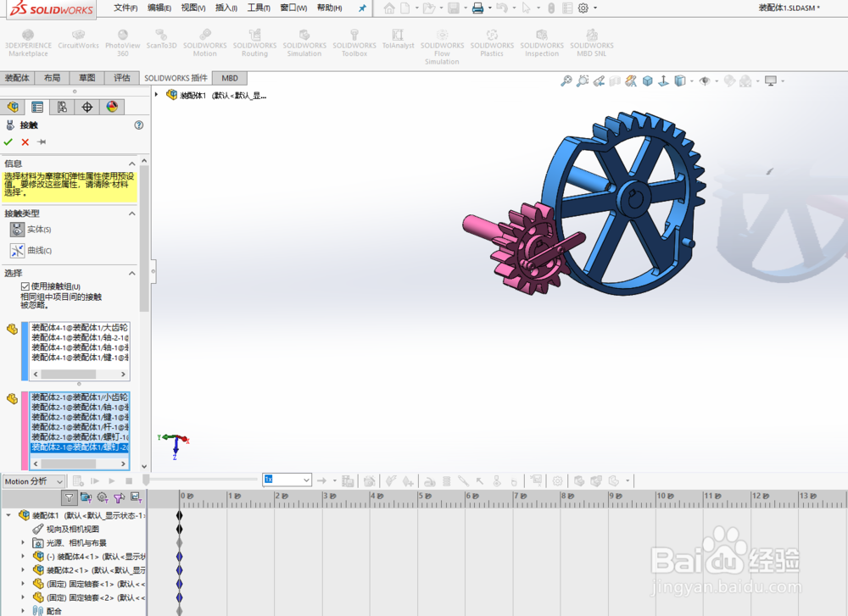This screenshot has height=616, width=848.
Task: Switch to the 装配体 tab
Action: click(17, 78)
